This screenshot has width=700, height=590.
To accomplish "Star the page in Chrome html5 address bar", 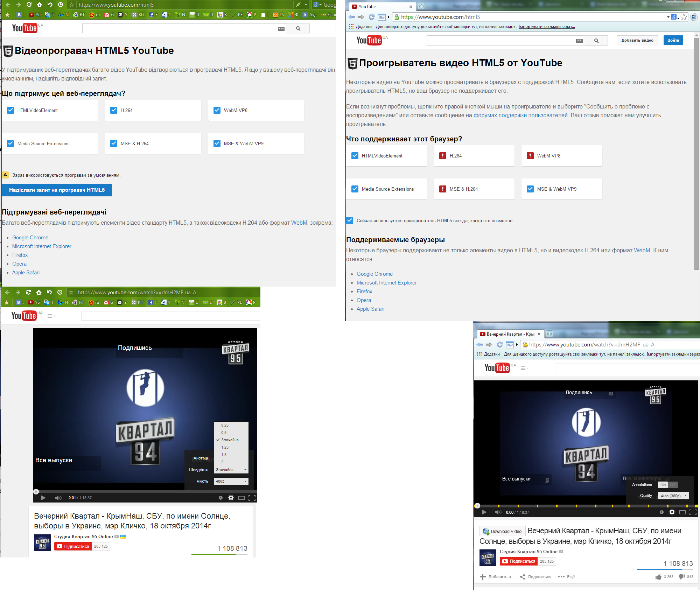I will pos(684,17).
